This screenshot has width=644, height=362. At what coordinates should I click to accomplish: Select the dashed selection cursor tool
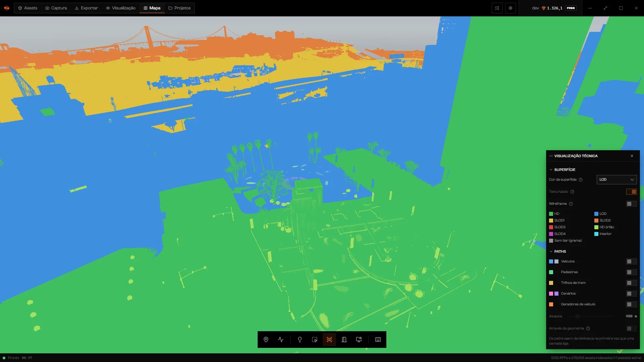pos(315,340)
